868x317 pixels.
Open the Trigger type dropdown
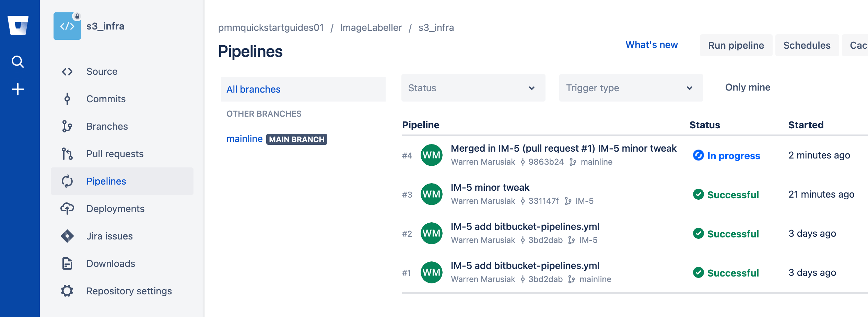631,88
